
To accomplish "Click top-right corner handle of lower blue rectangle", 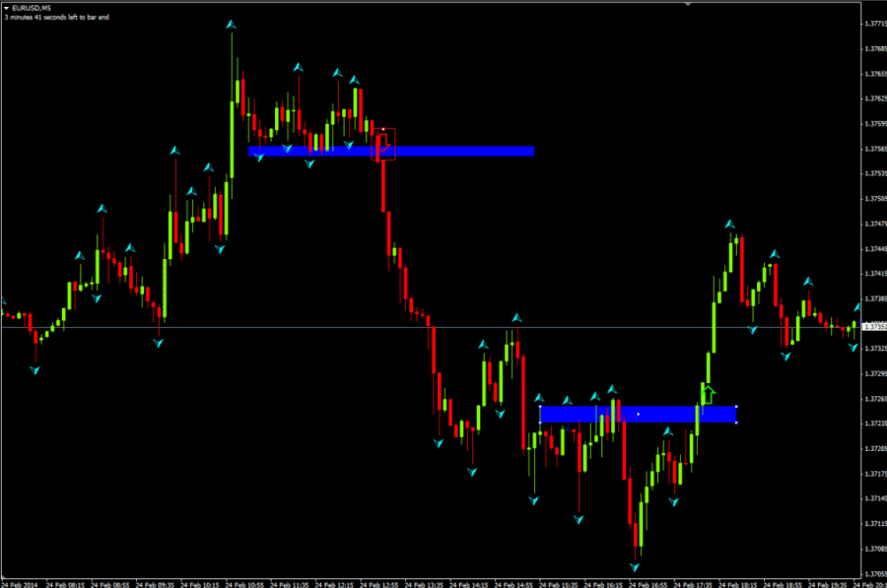I will pos(737,407).
